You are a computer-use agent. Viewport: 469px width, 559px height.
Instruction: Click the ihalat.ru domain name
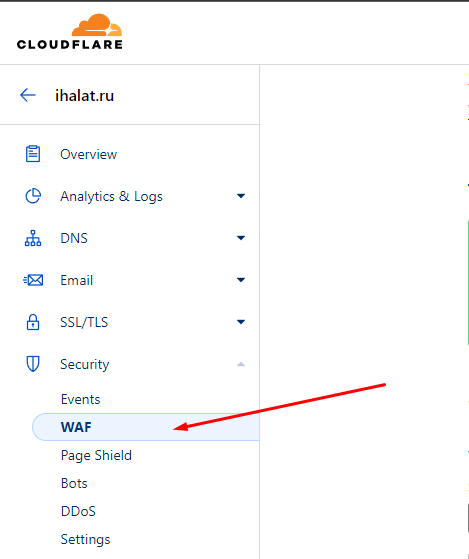point(84,96)
